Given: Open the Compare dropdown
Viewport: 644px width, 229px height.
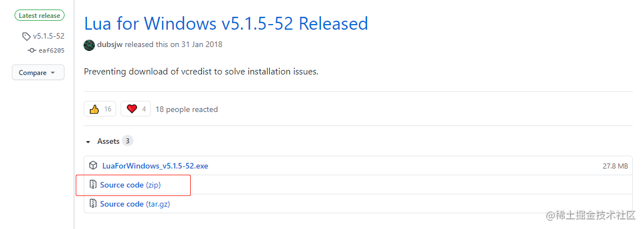Looking at the screenshot, I should (x=38, y=73).
